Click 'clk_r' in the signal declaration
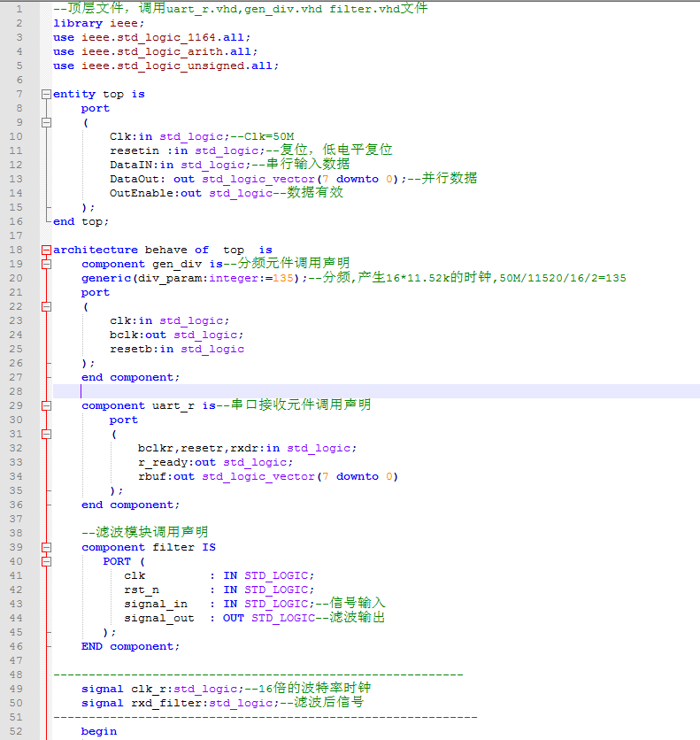700x740 pixels. click(x=149, y=689)
